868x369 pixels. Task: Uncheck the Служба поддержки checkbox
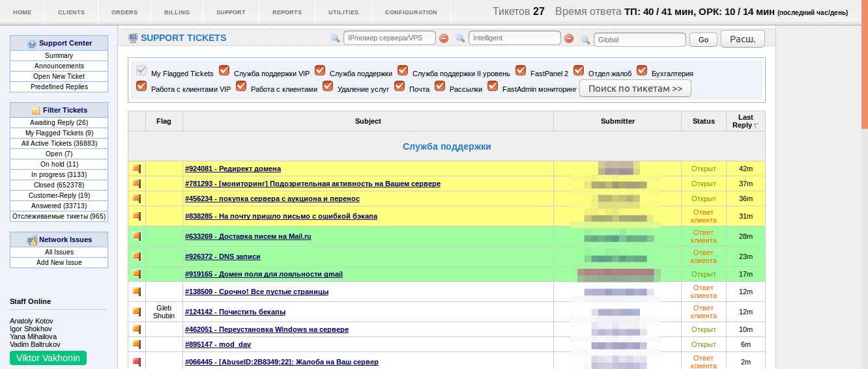(320, 70)
